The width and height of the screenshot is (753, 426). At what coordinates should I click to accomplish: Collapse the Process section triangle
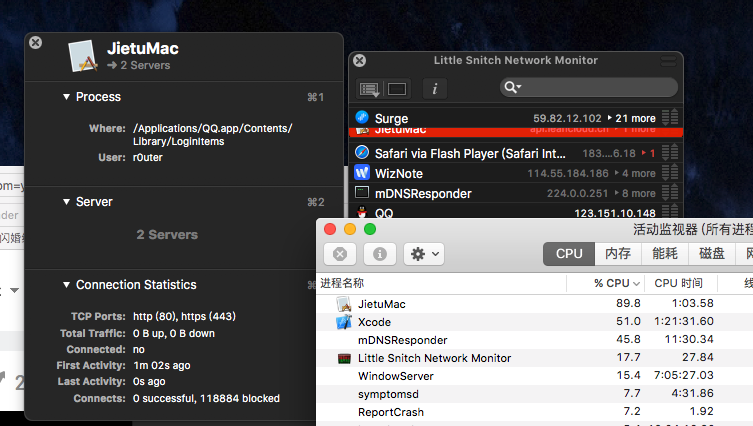tap(66, 97)
